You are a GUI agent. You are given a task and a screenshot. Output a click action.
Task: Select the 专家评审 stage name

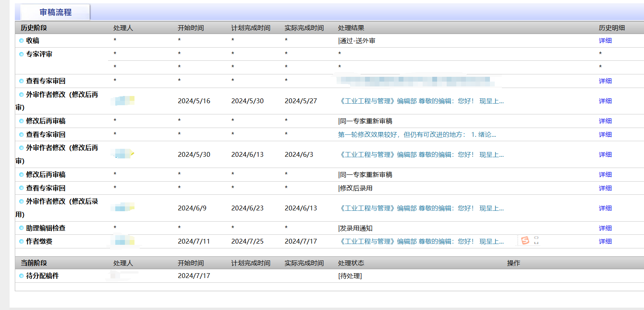coord(39,54)
